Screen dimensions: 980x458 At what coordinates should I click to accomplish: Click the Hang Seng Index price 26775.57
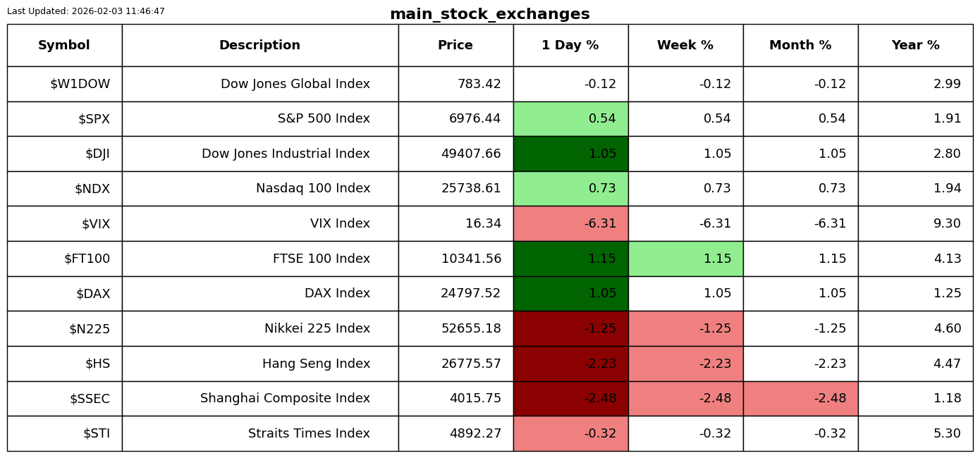[455, 364]
